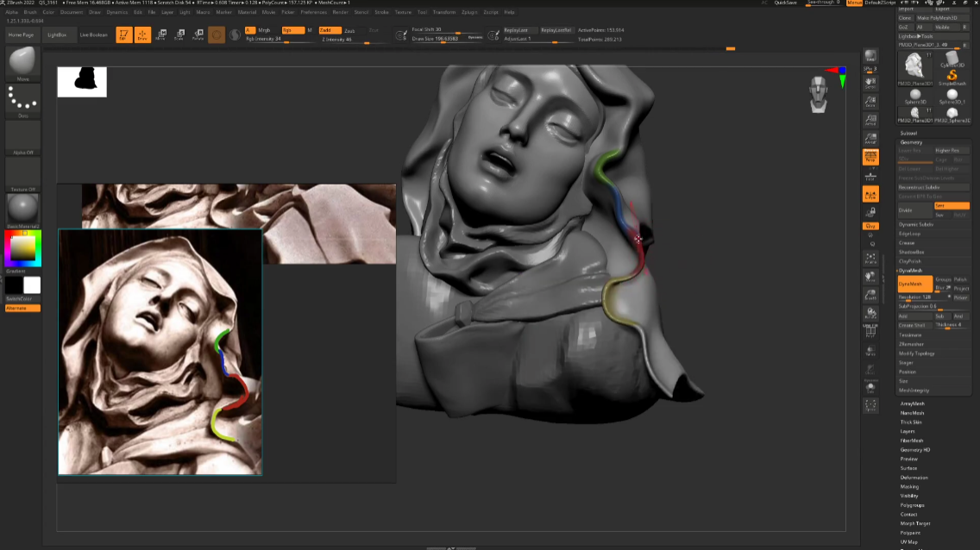Screen dimensions: 980x550
Task: Open the Zplugin menu
Action: click(468, 12)
